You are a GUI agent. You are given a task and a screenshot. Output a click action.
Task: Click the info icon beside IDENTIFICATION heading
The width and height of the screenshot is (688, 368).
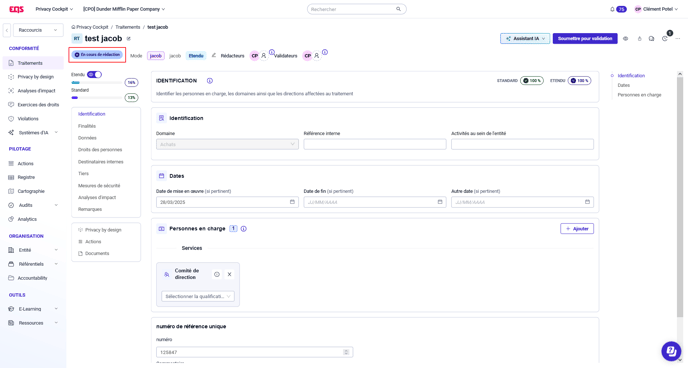(x=210, y=81)
